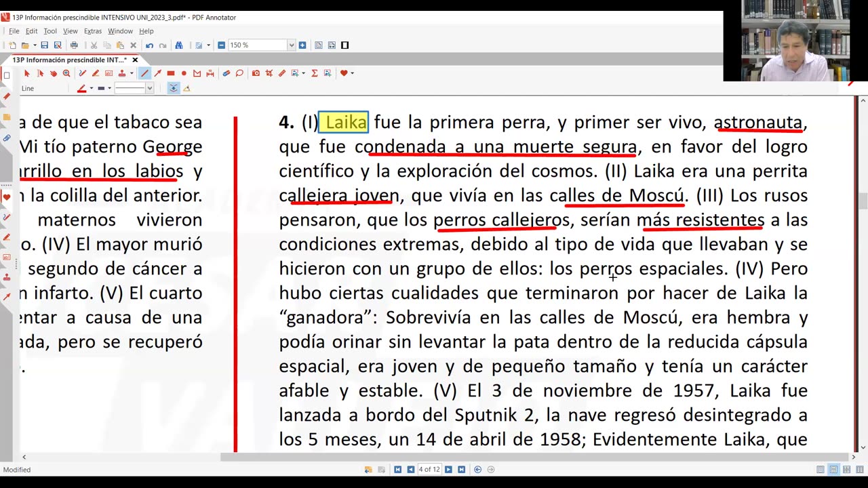
Task: Click the New document icon
Action: 12,45
